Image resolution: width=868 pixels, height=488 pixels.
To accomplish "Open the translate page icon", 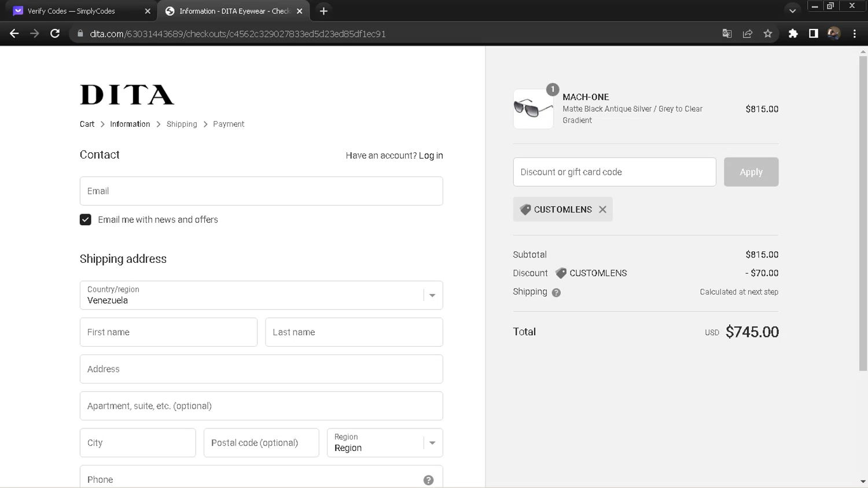I will click(x=727, y=34).
